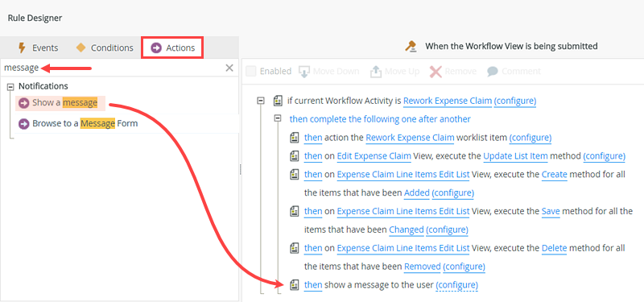This screenshot has width=644, height=302.
Task: Click the Remove toolbar button
Action: click(453, 71)
